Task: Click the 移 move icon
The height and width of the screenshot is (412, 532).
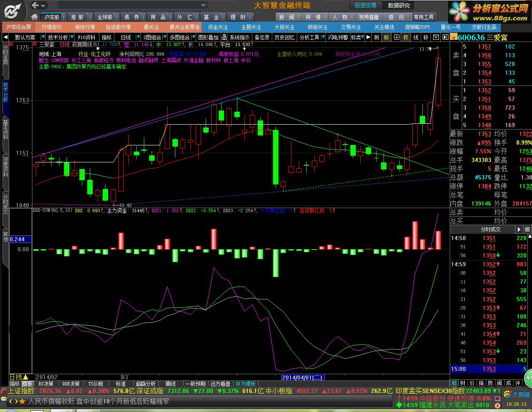Action: point(426,37)
